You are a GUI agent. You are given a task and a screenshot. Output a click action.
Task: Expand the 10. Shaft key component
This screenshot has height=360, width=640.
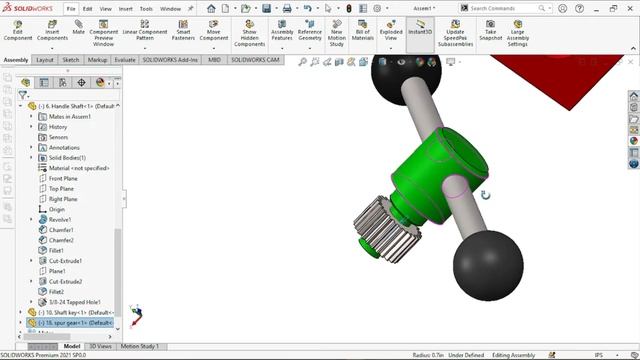click(x=21, y=312)
